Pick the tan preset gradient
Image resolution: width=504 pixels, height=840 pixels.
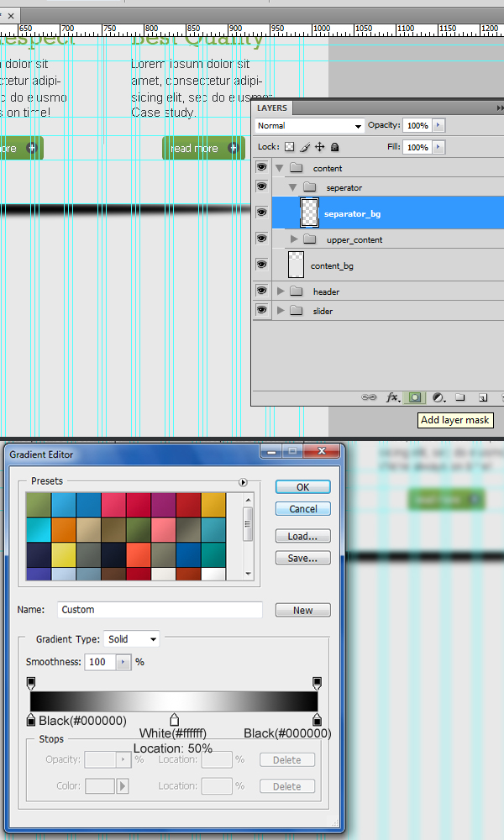pyautogui.click(x=88, y=530)
